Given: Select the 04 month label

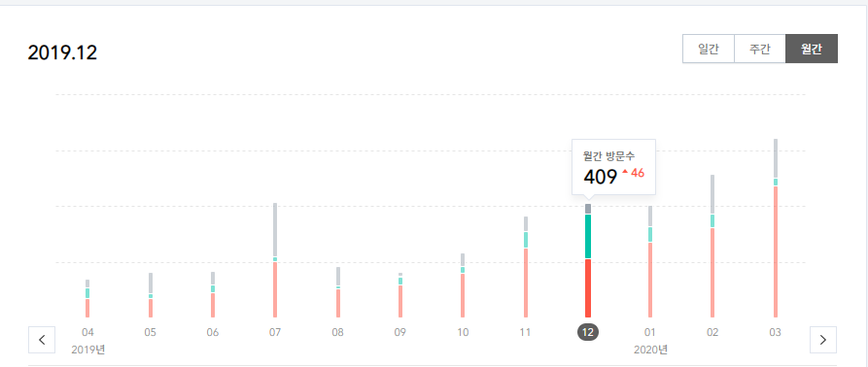Looking at the screenshot, I should point(87,333).
